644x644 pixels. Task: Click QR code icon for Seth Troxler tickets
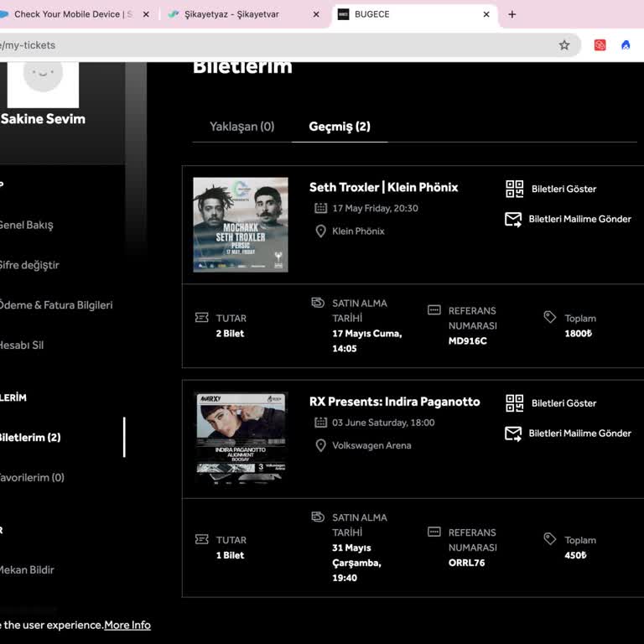(x=514, y=189)
